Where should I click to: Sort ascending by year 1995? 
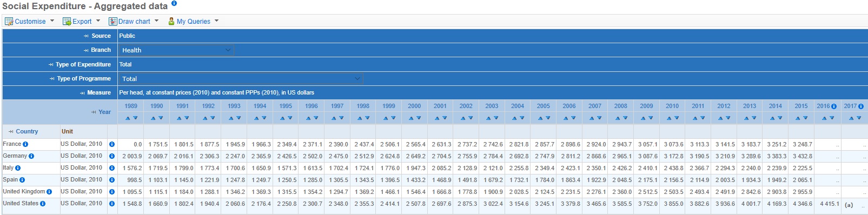click(x=282, y=118)
